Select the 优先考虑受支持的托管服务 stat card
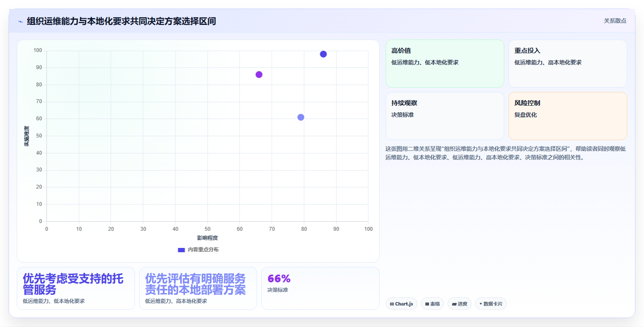The width and height of the screenshot is (644, 327). (76, 288)
